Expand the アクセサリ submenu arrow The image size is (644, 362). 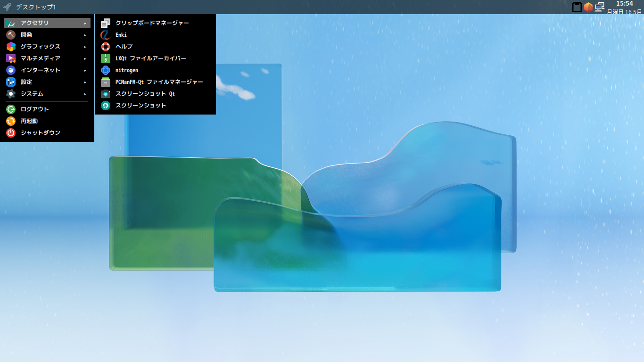[85, 23]
